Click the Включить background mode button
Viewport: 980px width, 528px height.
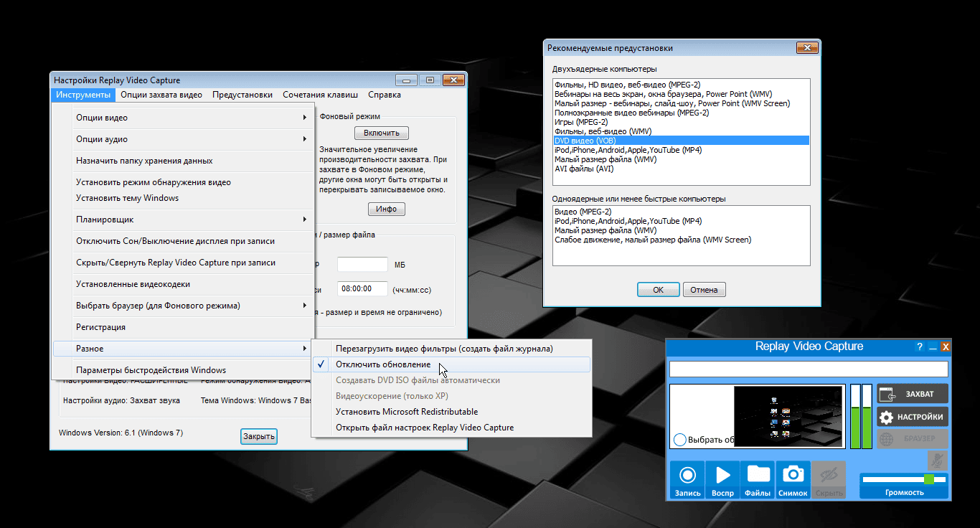pos(382,133)
